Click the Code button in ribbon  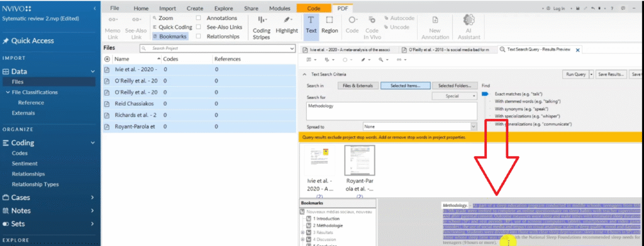352,25
